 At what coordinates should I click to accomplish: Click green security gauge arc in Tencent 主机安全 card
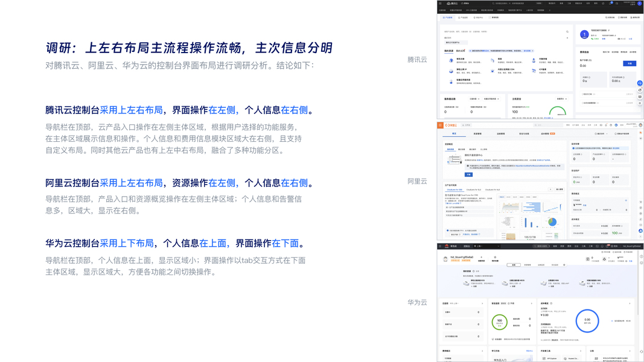click(558, 111)
